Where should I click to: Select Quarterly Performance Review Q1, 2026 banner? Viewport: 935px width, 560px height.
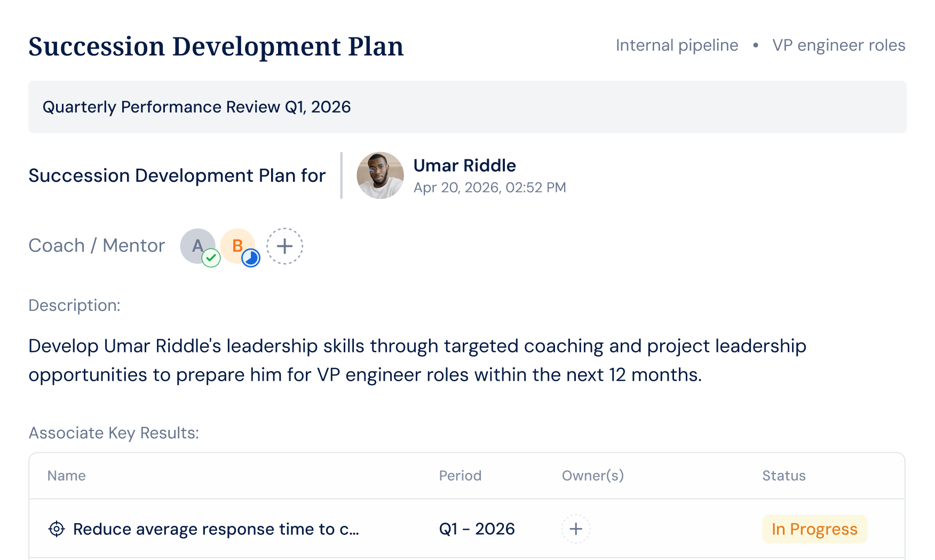[x=467, y=107]
